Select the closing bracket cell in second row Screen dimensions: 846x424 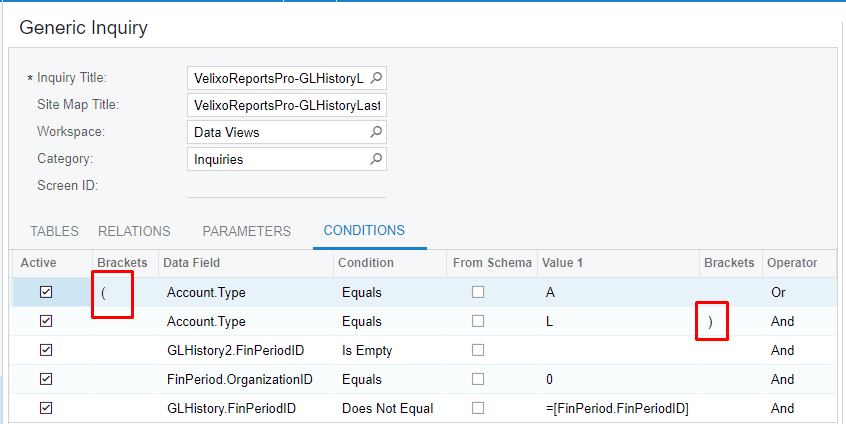click(x=731, y=322)
